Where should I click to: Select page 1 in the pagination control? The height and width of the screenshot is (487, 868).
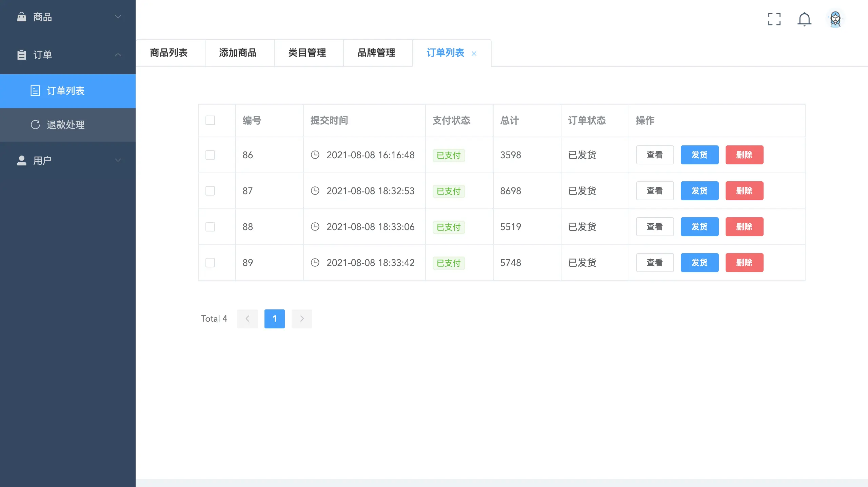tap(274, 319)
